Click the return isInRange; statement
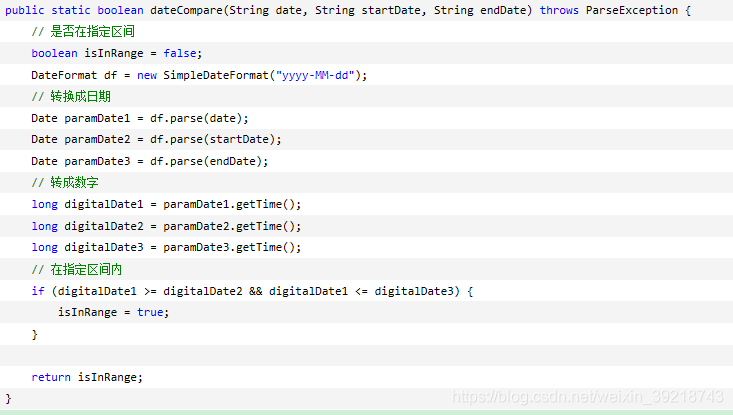This screenshot has width=733, height=415. (x=87, y=377)
